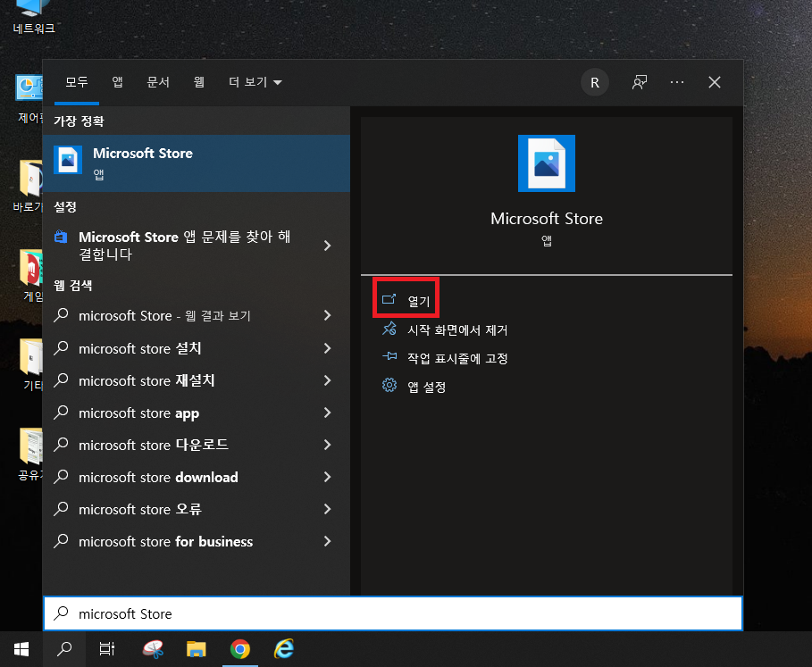Viewport: 812px width, 667px height.
Task: Click the search box containing microsoft Store
Action: (393, 613)
